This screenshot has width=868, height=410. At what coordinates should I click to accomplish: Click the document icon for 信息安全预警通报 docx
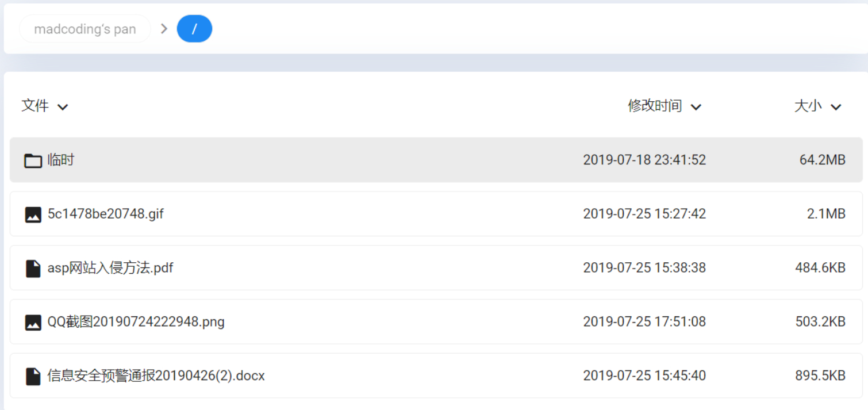click(x=33, y=376)
